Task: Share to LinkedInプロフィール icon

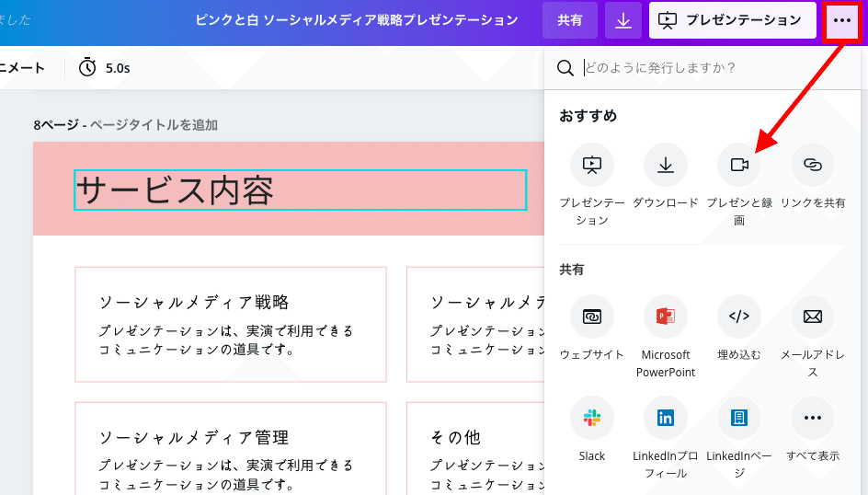Action: 666,418
